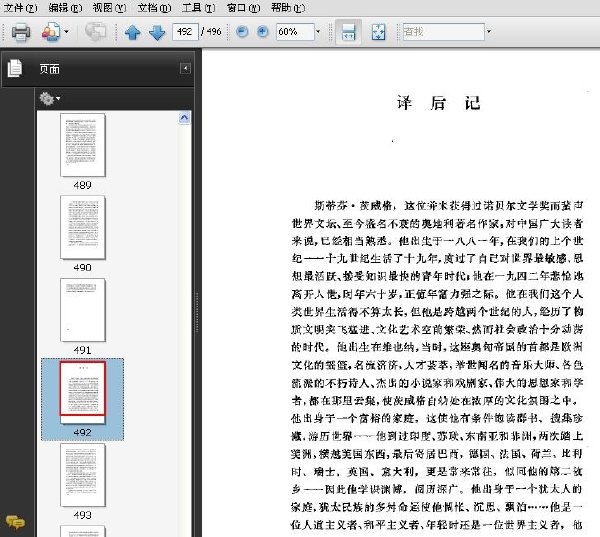Open the 视图 menu
The height and width of the screenshot is (537, 600).
pyautogui.click(x=109, y=8)
